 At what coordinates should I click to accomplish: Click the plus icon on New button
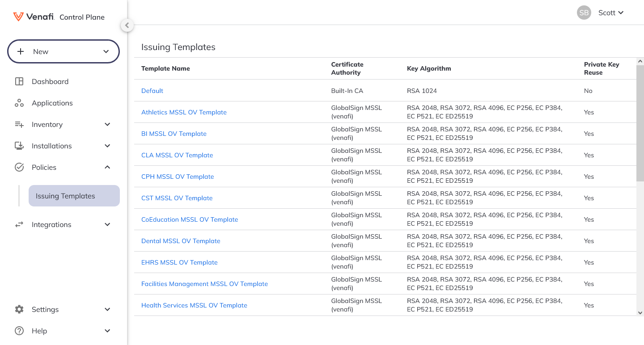(21, 51)
